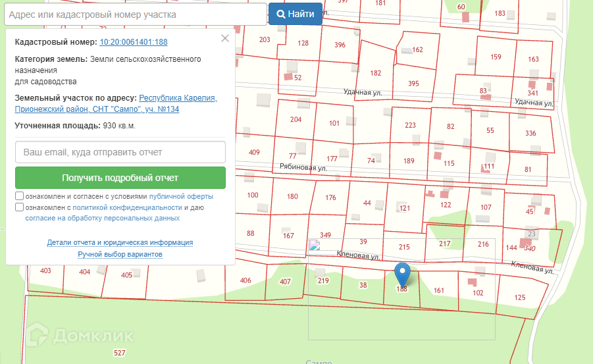Image resolution: width=593 pixels, height=364 pixels.
Task: Check the privacy policy consent checkbox
Action: point(19,207)
